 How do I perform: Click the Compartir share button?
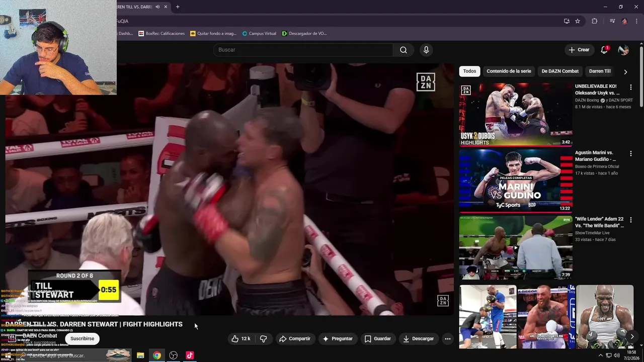point(295,339)
